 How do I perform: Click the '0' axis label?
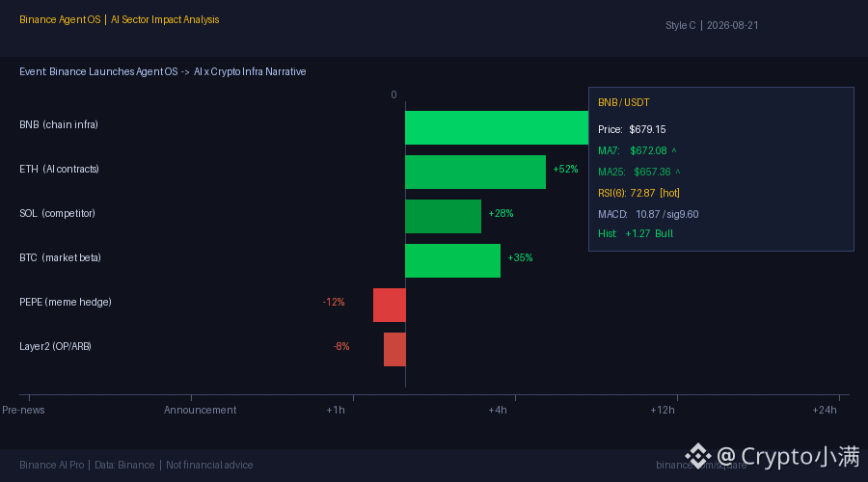pos(393,94)
